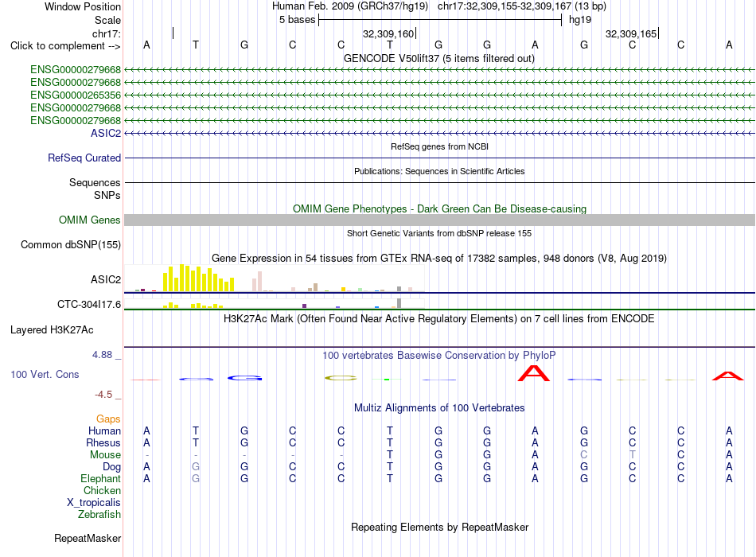The height and width of the screenshot is (557, 756).
Task: Select the Human alignment row label
Action: [104, 430]
